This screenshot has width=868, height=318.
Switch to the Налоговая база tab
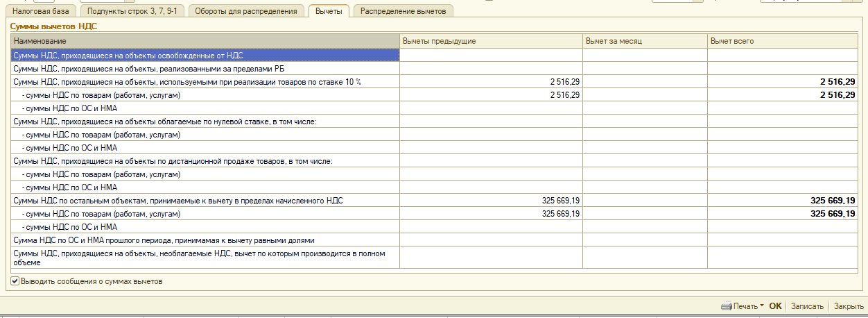point(41,11)
